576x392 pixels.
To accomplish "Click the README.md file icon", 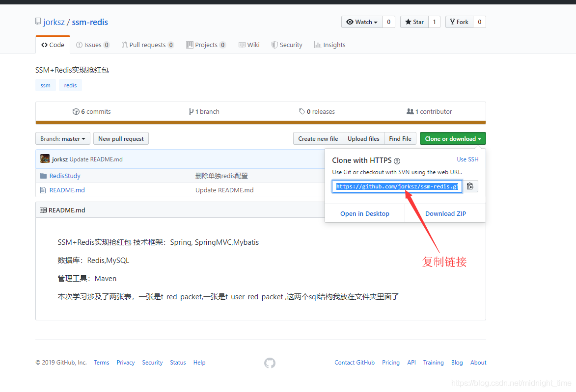I will click(43, 190).
